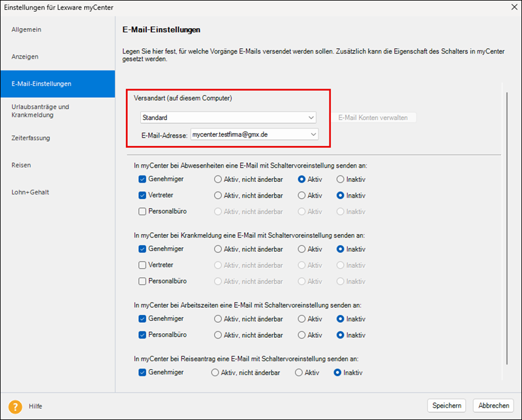Uncheck Personalbüro under Arbeitszeiten

[x=142, y=335]
